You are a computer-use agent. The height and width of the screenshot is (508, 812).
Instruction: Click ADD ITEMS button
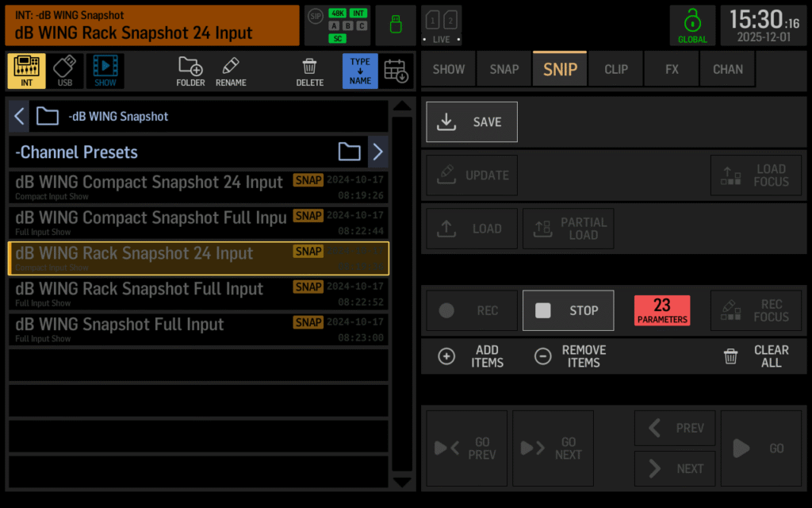click(472, 356)
